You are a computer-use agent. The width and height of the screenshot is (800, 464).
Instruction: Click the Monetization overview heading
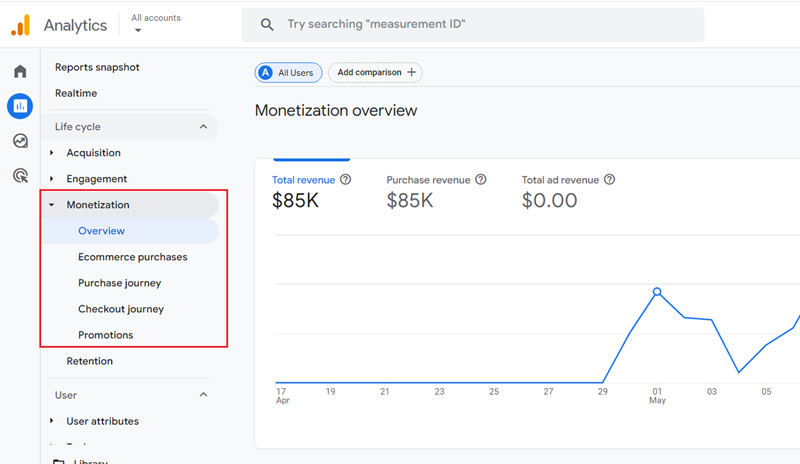coord(336,110)
